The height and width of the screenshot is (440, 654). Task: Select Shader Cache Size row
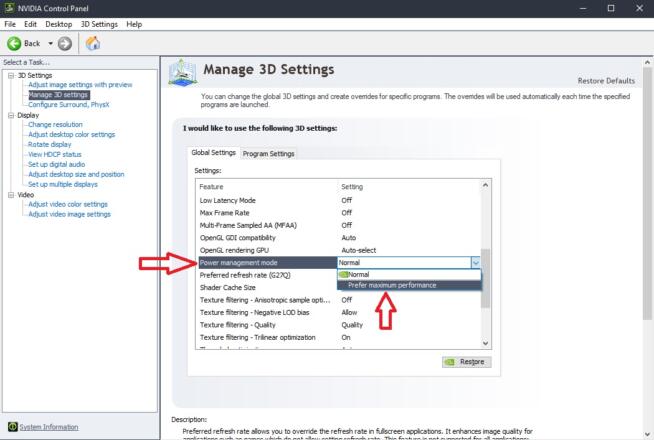267,288
